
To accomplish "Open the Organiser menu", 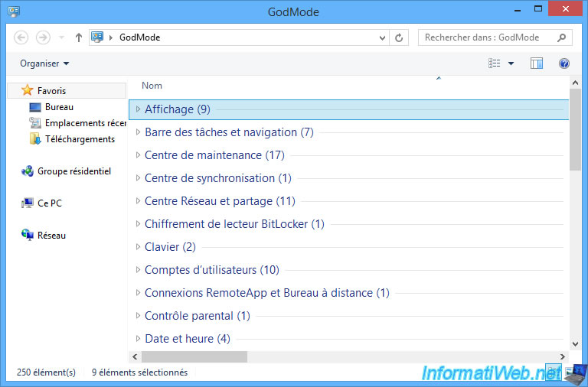I will point(44,63).
